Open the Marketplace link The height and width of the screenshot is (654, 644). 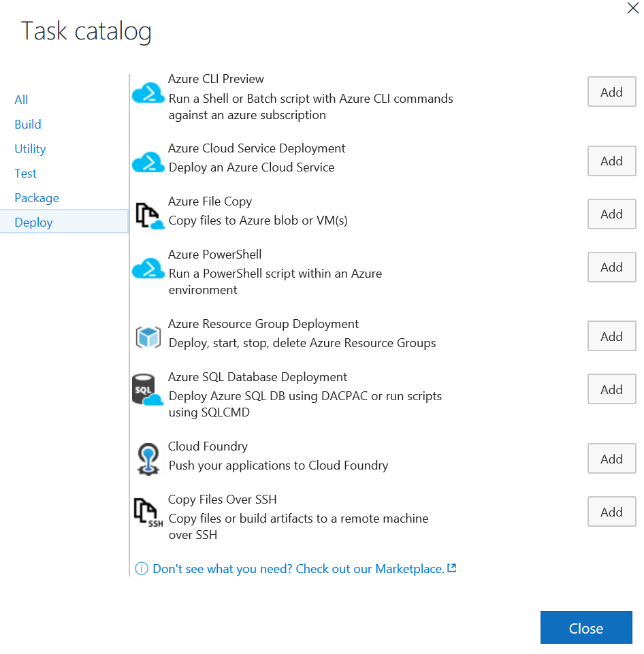pos(298,569)
